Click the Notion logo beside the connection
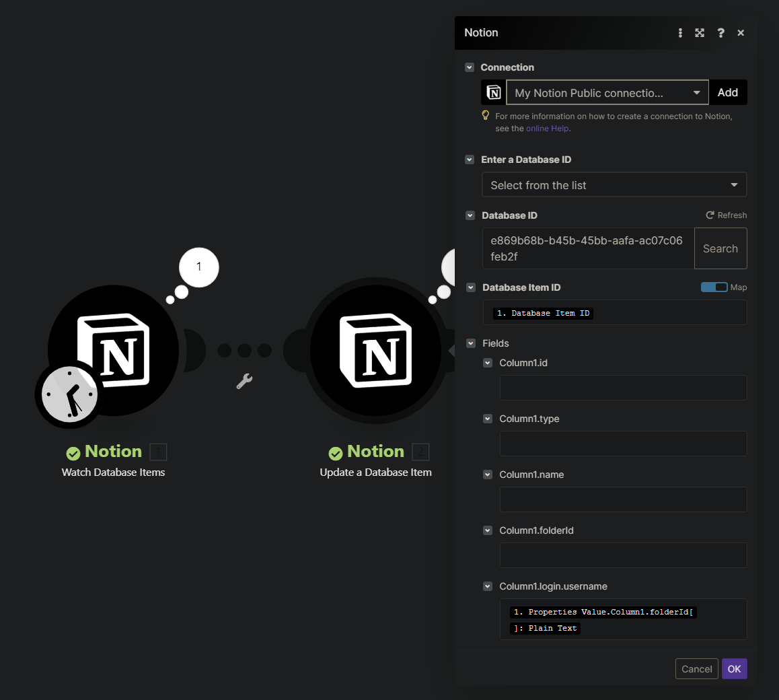 [x=493, y=92]
